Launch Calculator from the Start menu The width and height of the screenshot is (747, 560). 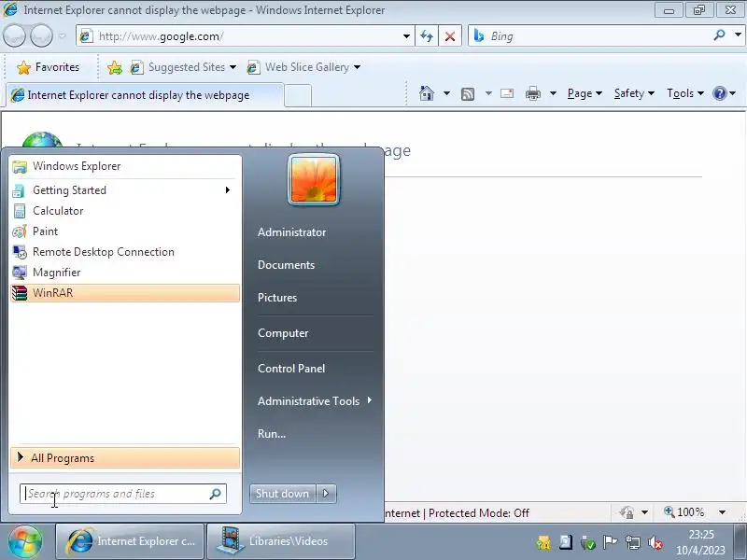pyautogui.click(x=125, y=211)
